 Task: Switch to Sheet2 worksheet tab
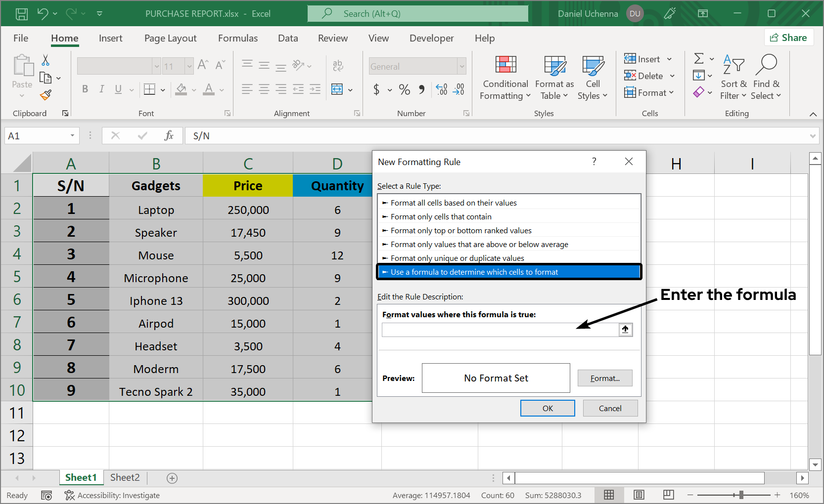click(x=125, y=477)
